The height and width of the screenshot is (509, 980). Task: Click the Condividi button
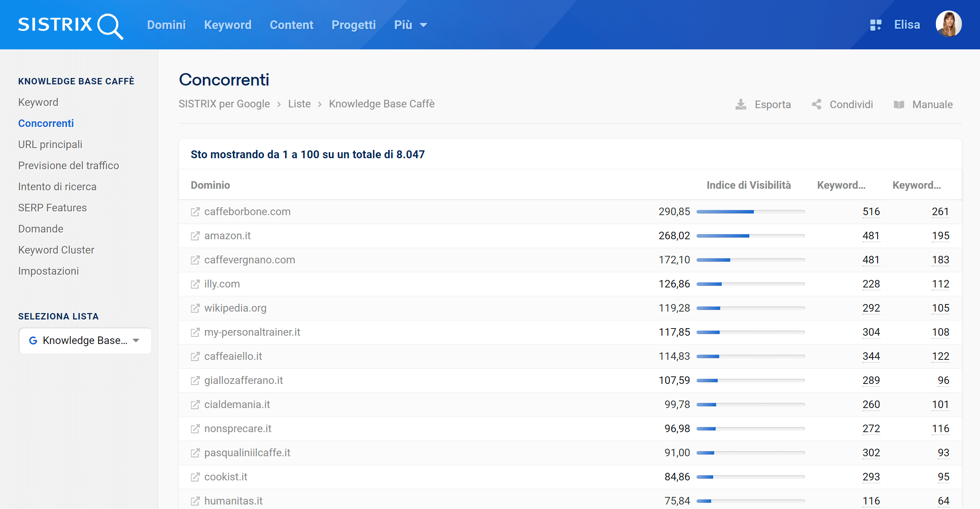click(842, 104)
